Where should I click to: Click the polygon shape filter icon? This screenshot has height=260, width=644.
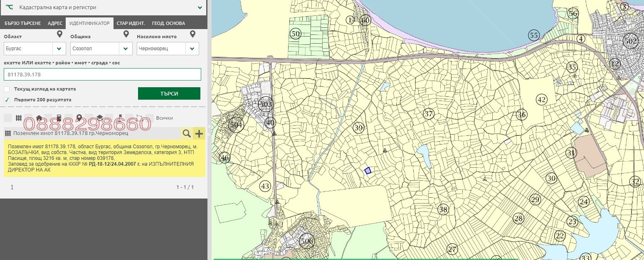[139, 118]
